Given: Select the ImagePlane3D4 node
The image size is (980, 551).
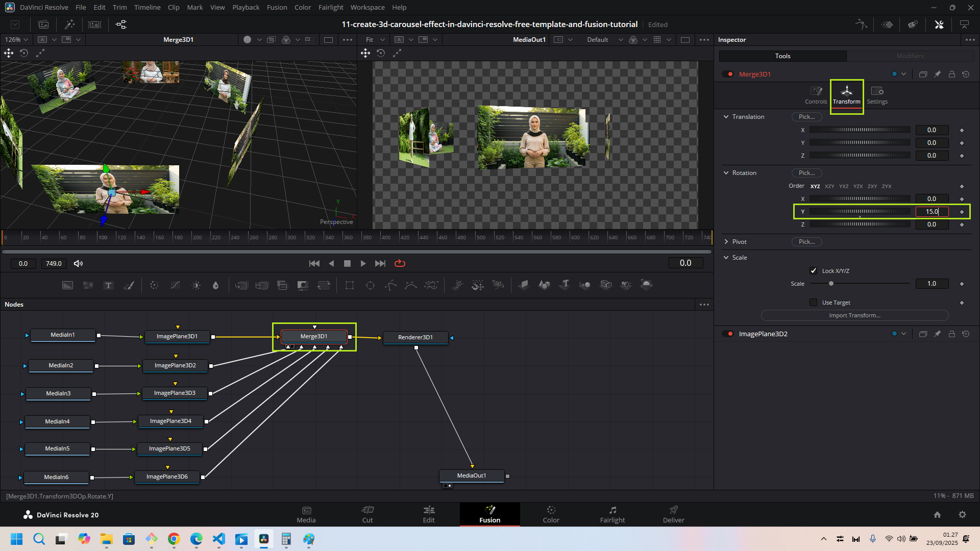Looking at the screenshot, I should [x=170, y=421].
